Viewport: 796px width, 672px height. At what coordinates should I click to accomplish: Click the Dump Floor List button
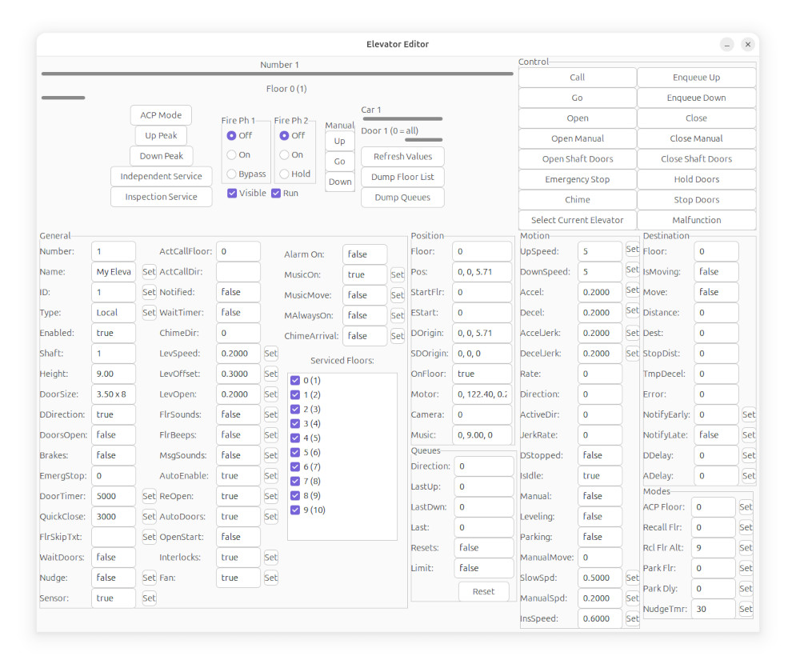tap(402, 177)
